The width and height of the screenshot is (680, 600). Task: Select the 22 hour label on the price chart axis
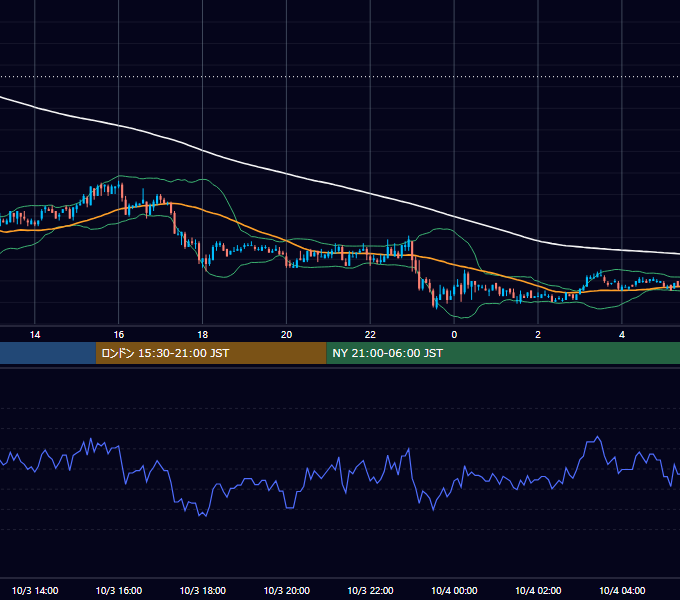tap(370, 335)
